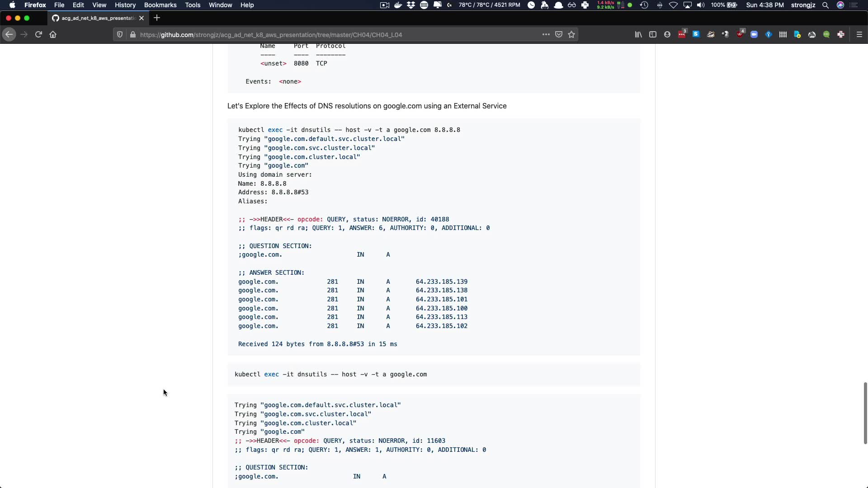This screenshot has width=868, height=488.
Task: Open a new tab with plus button
Action: point(157,18)
